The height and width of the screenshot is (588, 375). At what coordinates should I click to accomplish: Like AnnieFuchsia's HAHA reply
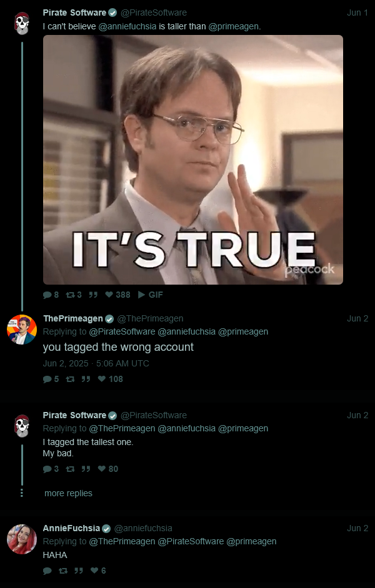[94, 571]
